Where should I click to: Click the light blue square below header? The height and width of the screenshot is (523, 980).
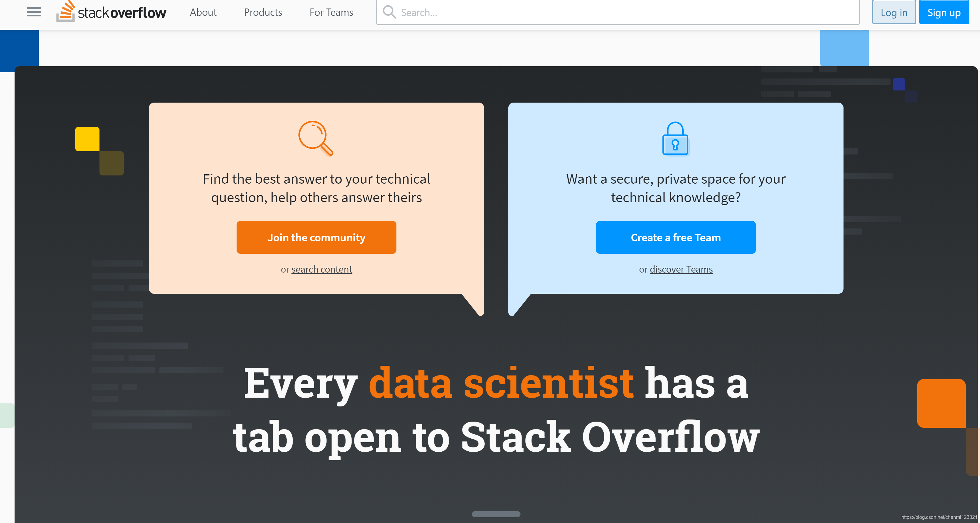pyautogui.click(x=844, y=48)
